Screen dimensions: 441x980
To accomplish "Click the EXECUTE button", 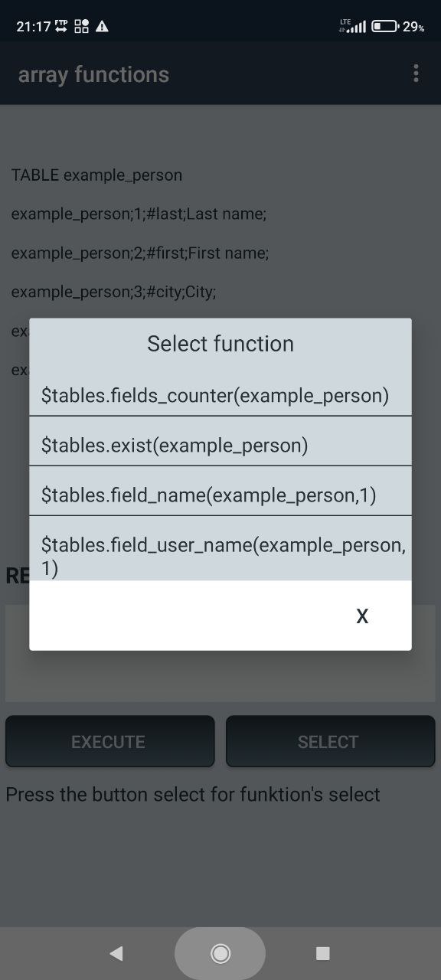I will (109, 741).
